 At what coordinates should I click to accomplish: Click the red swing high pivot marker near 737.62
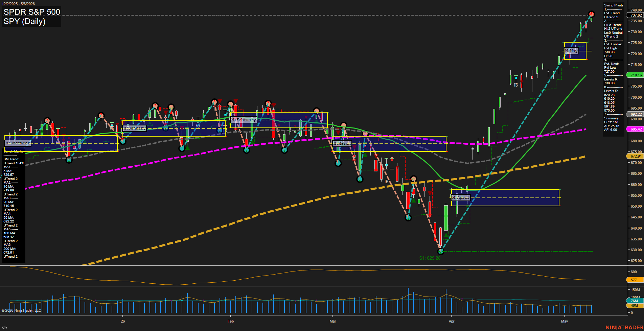pos(592,14)
